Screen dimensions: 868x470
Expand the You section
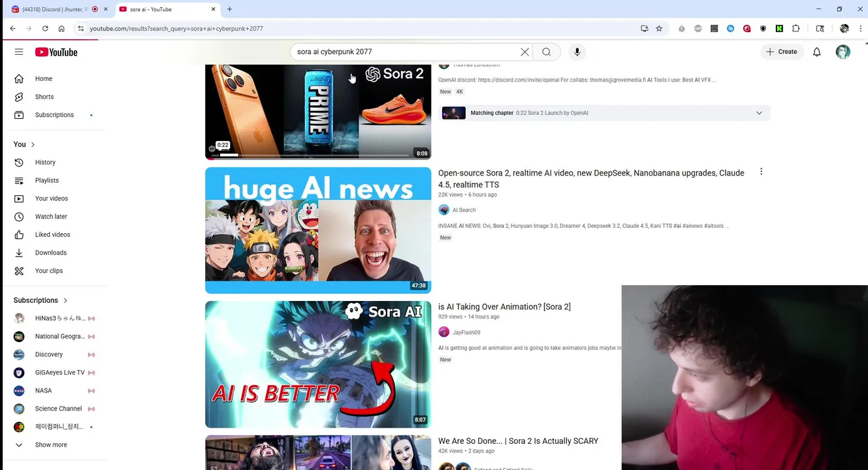(x=25, y=144)
